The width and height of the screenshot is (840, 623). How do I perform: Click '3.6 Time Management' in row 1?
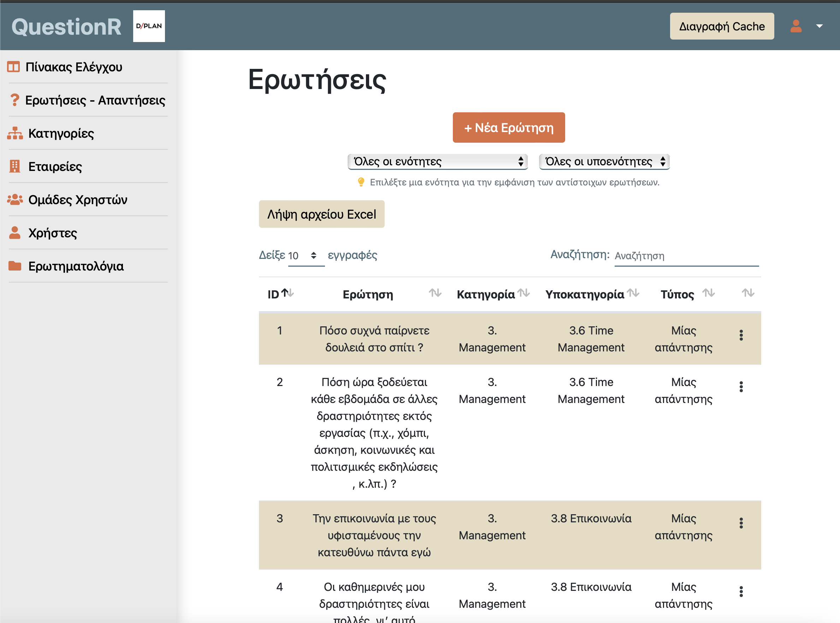[591, 339]
